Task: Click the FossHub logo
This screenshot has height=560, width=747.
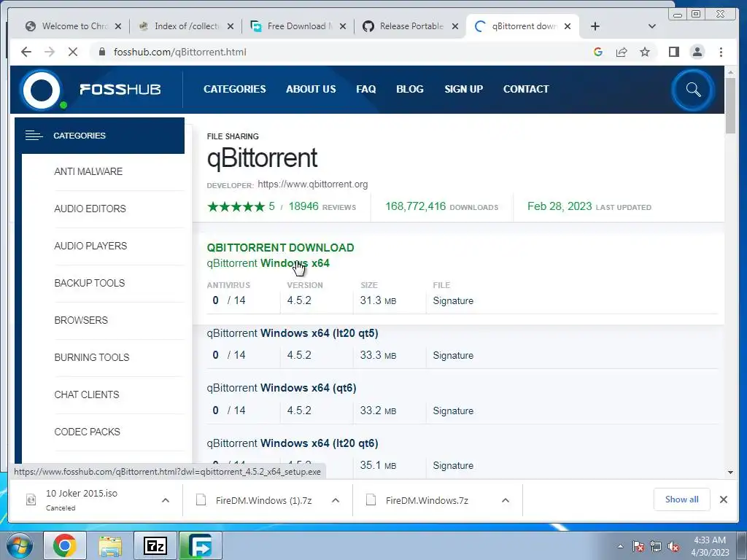Action: click(90, 90)
